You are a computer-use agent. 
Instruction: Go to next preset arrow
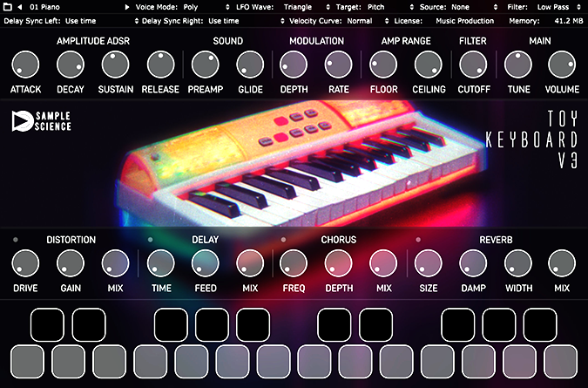[x=127, y=7]
